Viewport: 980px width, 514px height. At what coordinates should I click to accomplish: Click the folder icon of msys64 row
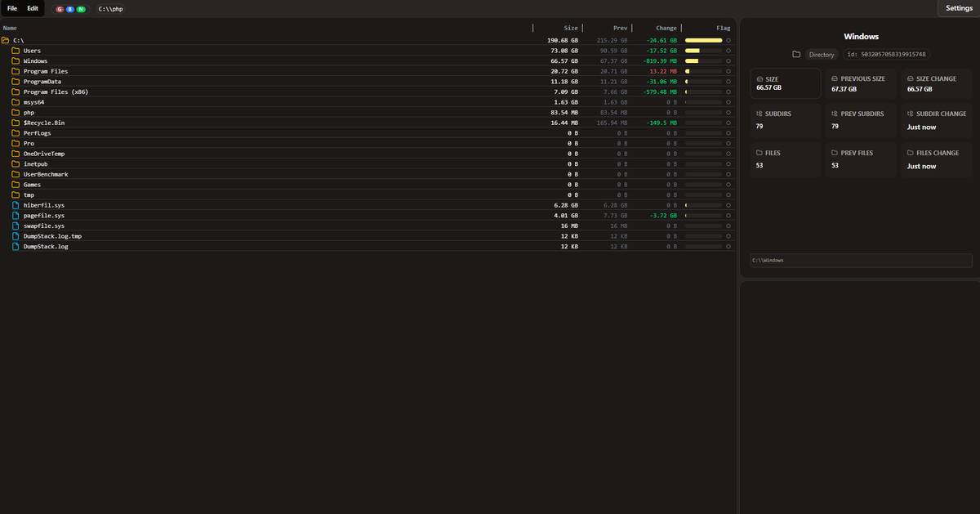click(x=16, y=102)
